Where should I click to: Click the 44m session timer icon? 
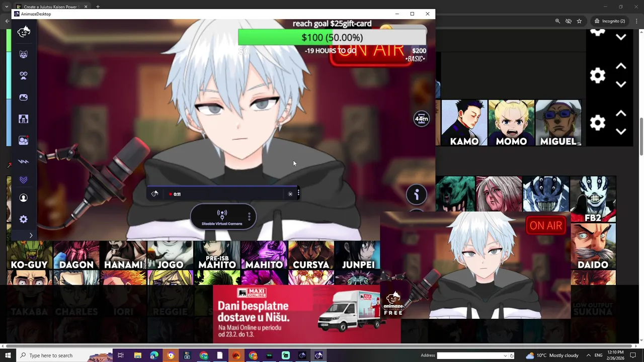421,119
